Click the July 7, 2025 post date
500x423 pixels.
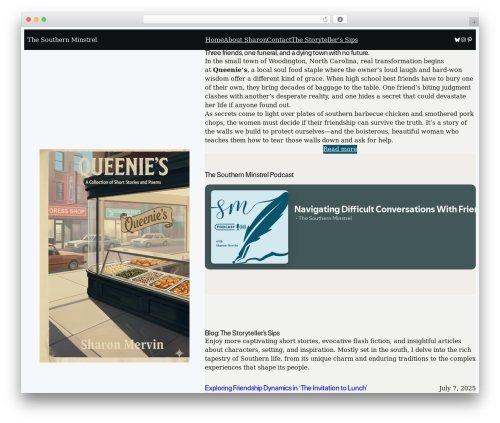457,388
